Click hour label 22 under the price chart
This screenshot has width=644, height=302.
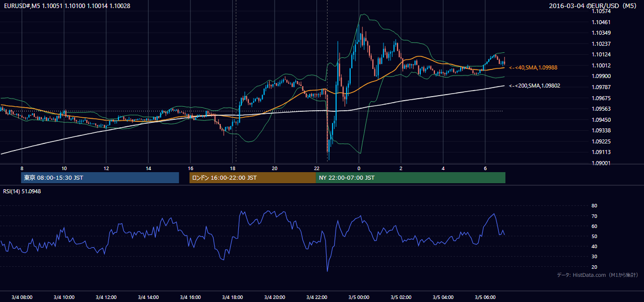click(316, 168)
